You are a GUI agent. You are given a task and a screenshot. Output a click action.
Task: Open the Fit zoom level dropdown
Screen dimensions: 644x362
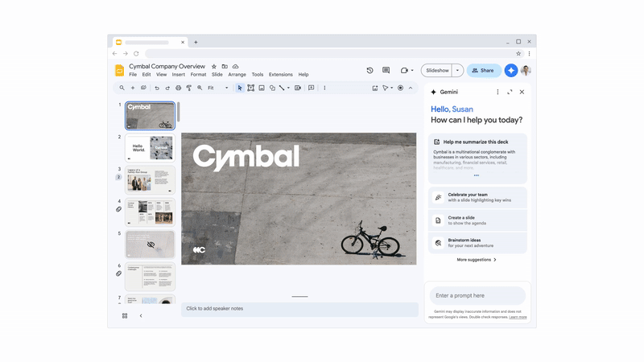tap(217, 88)
